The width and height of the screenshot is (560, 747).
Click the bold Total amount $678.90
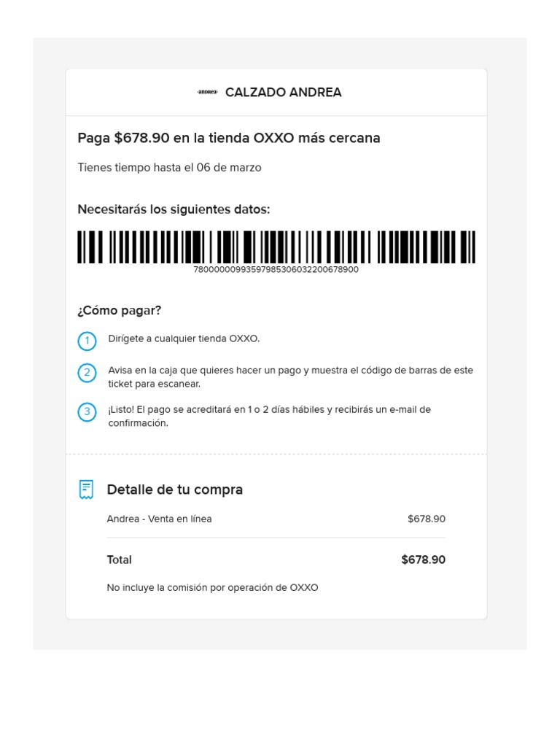click(423, 560)
